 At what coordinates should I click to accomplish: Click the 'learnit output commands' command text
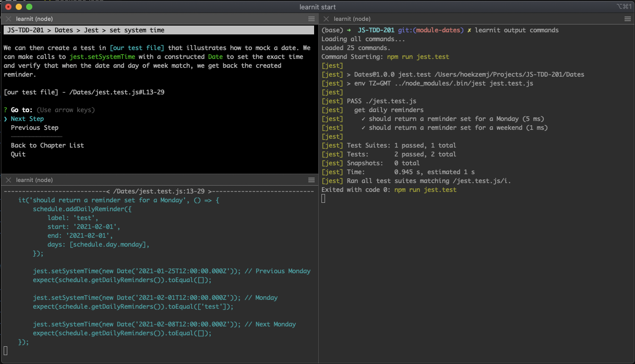517,30
